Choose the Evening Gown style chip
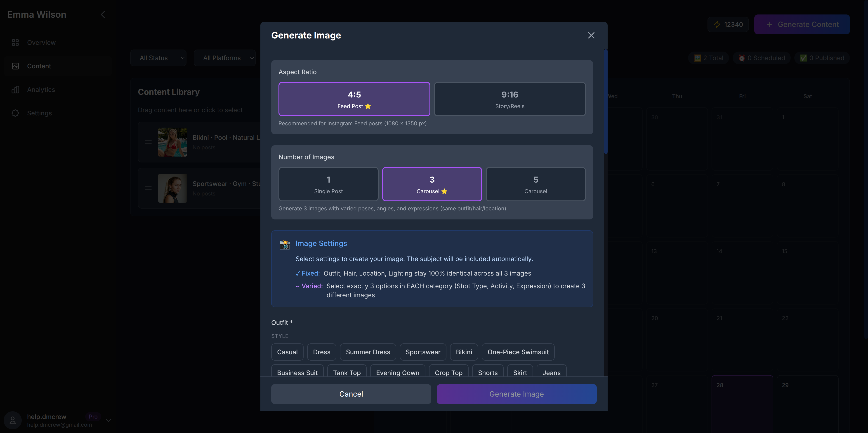The height and width of the screenshot is (433, 868). [x=398, y=373]
